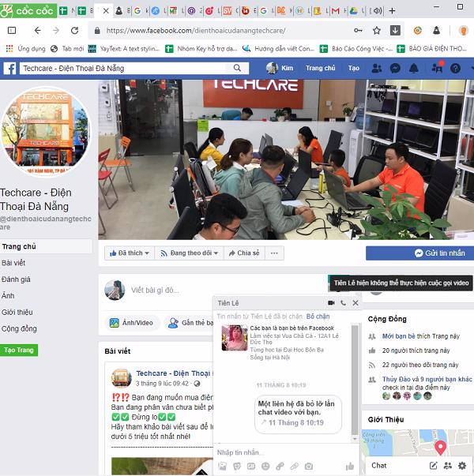Open Facebook notifications bell

click(414, 69)
